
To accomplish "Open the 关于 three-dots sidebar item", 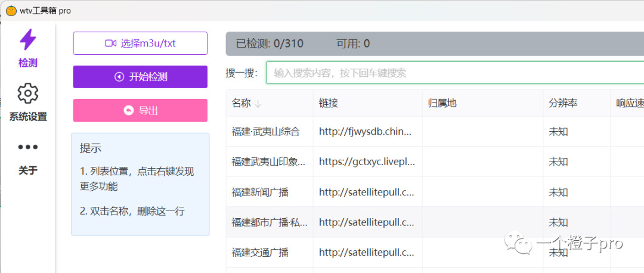I will click(28, 158).
